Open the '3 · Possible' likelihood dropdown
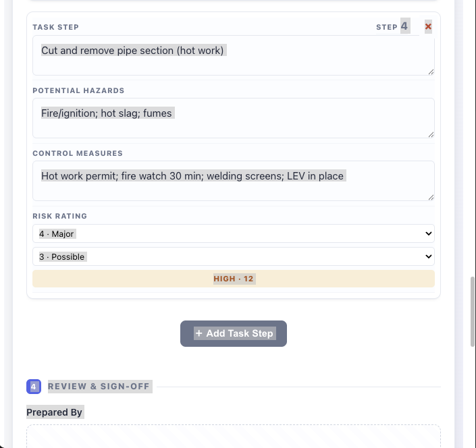 (234, 256)
